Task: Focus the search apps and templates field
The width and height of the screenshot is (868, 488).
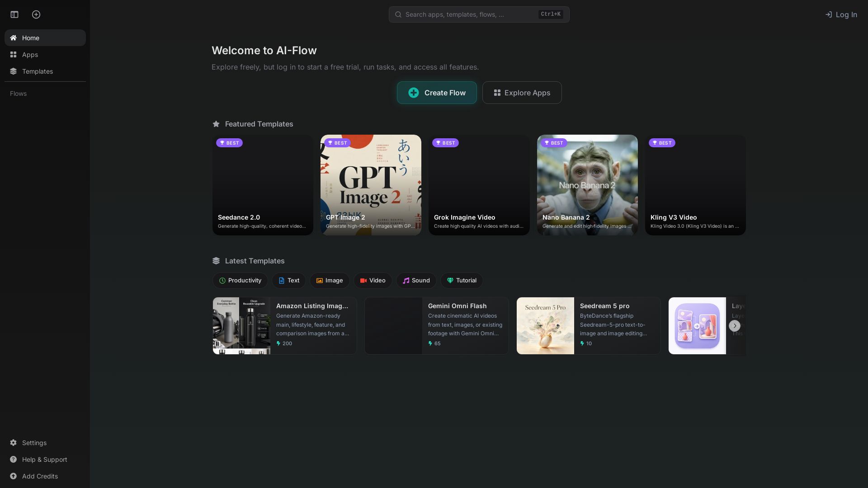Action: [479, 14]
